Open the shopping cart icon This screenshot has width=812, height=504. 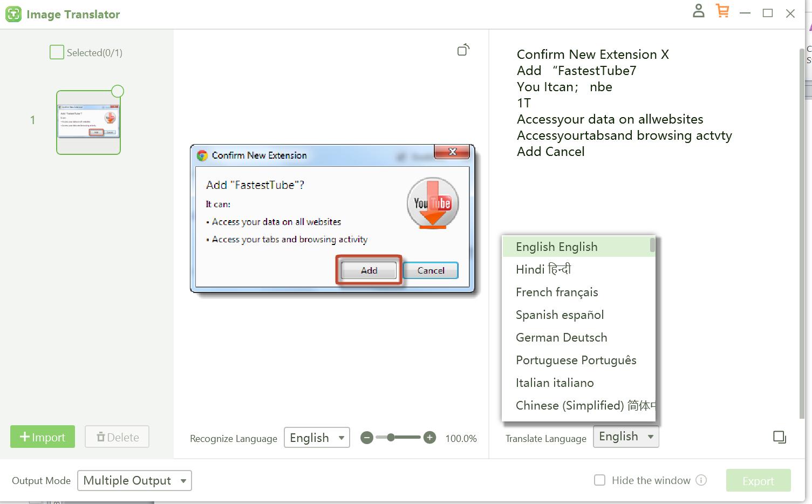click(x=722, y=11)
